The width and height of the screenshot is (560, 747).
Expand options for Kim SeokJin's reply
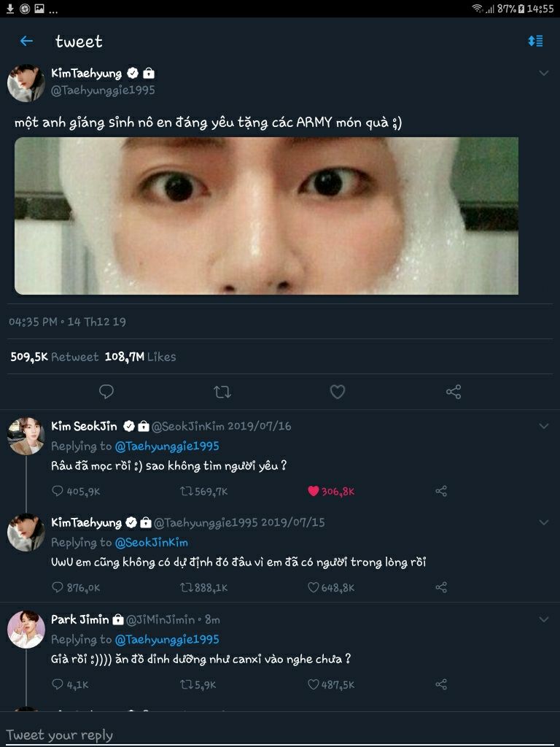(x=543, y=426)
